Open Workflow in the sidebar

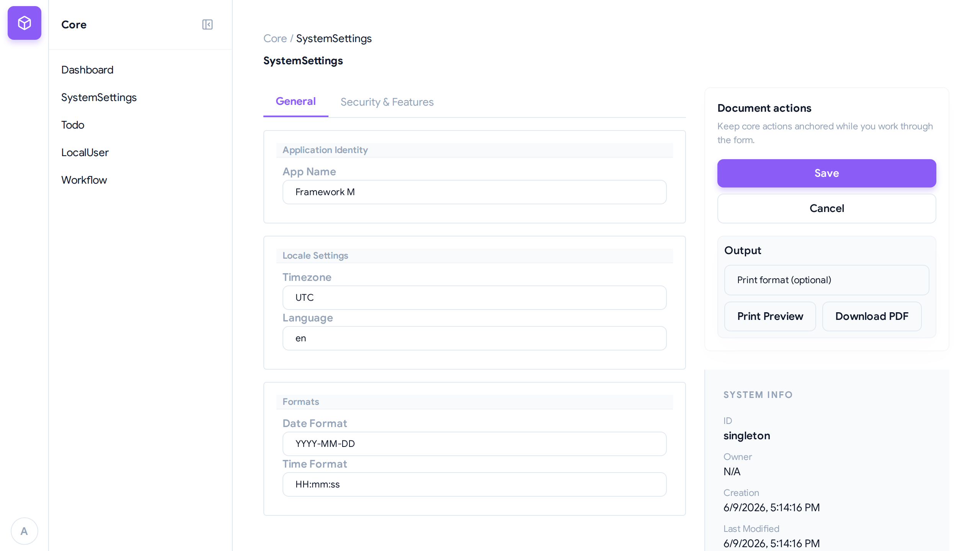click(x=84, y=180)
